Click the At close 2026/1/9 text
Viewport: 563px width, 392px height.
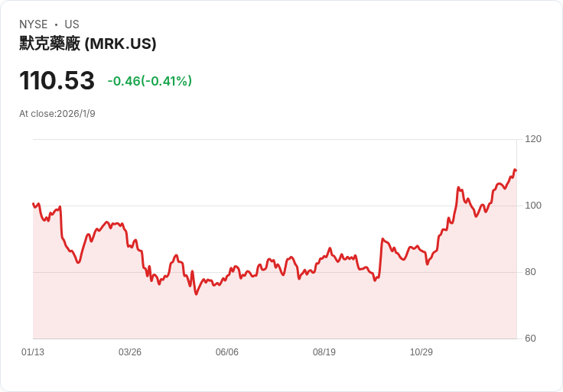coord(57,114)
